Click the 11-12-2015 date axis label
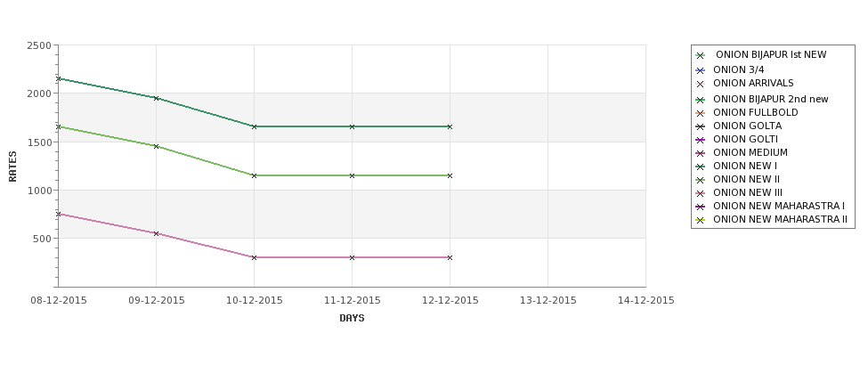The height and width of the screenshot is (382, 868). pyautogui.click(x=352, y=301)
